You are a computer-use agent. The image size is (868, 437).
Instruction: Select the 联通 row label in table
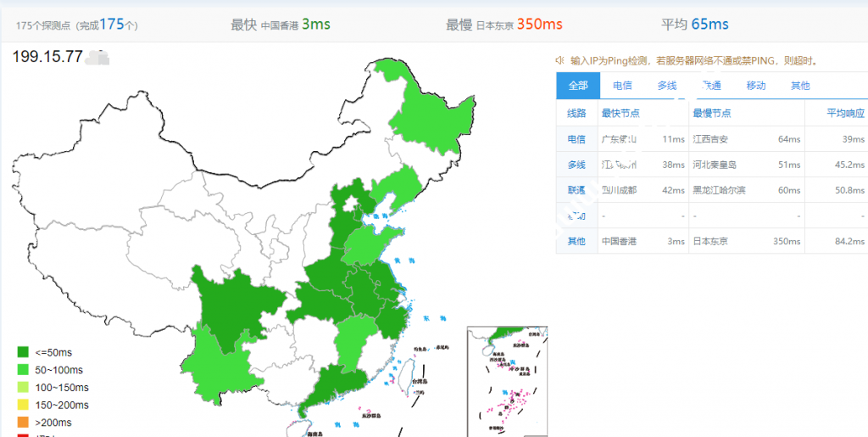(576, 190)
